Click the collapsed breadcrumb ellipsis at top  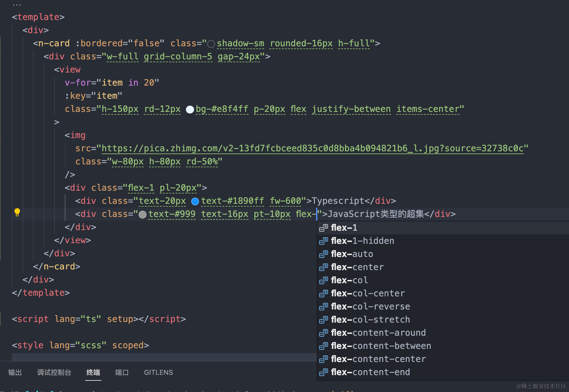[x=17, y=5]
